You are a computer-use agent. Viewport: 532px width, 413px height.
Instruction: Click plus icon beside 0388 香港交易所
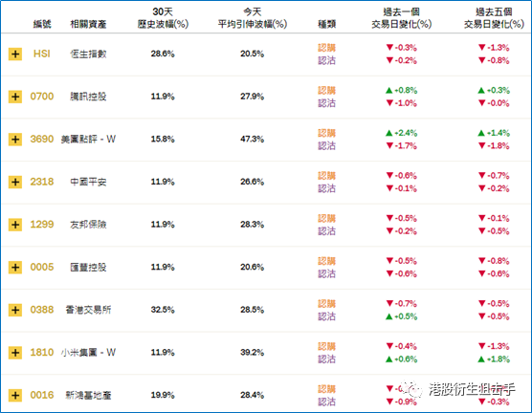(x=15, y=310)
